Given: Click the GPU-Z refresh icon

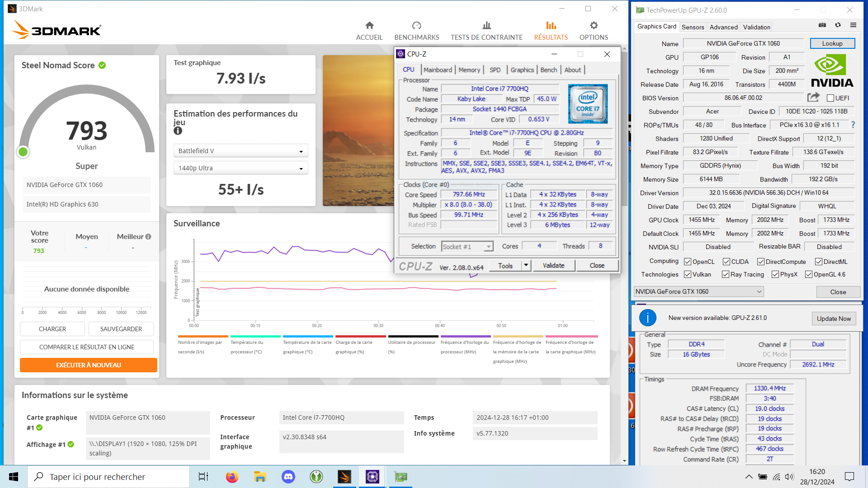Looking at the screenshot, I should pyautogui.click(x=838, y=25).
